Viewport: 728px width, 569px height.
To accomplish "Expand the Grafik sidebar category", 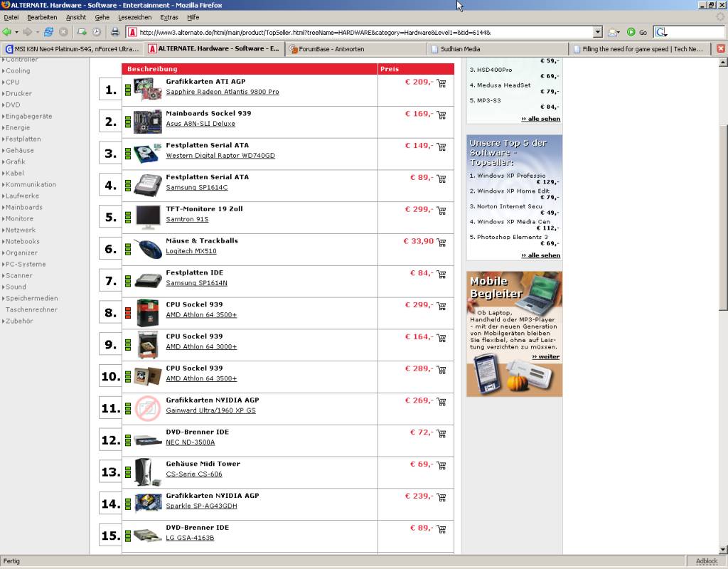I will [16, 161].
